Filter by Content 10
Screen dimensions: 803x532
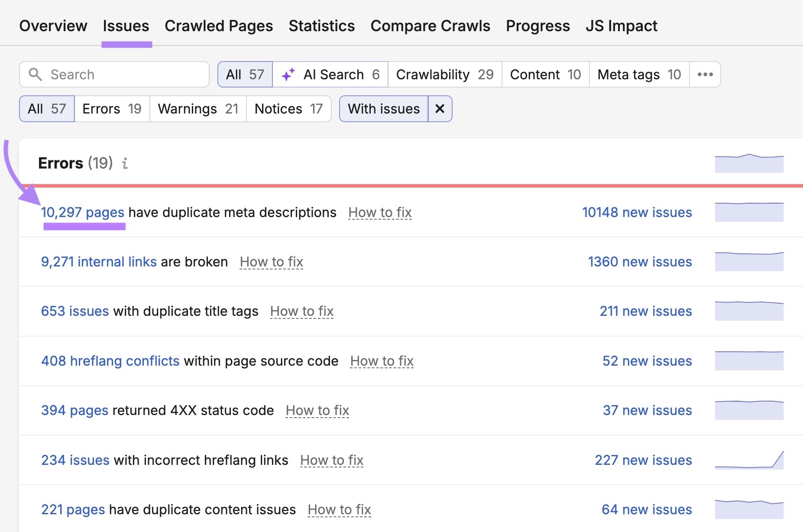tap(545, 75)
